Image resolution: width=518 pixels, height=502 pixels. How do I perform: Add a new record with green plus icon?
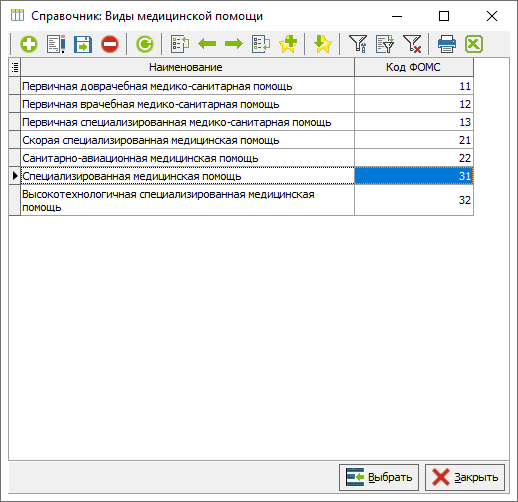point(29,44)
